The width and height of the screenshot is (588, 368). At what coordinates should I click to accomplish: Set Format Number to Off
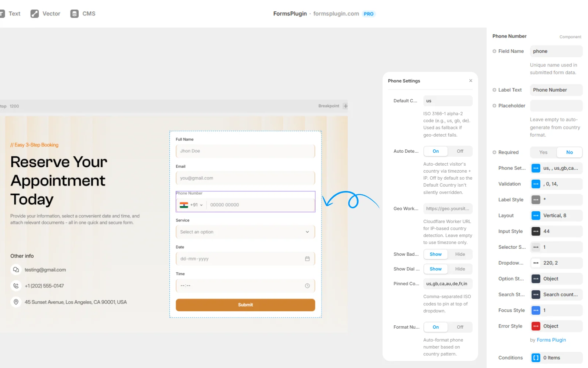460,327
